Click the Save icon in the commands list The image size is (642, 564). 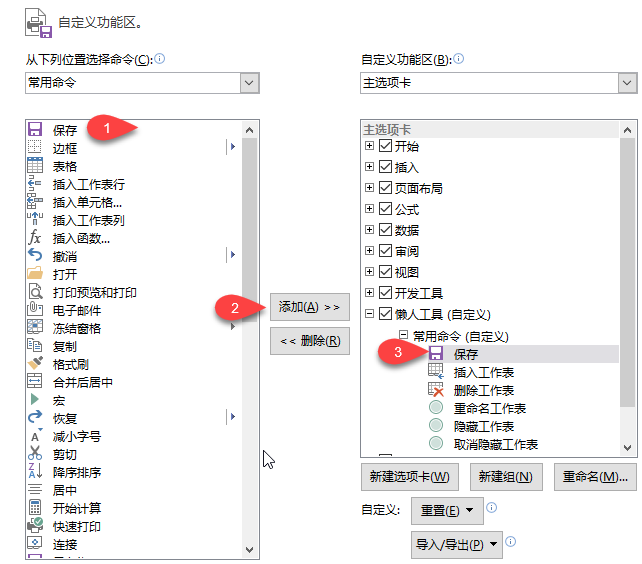[x=34, y=130]
